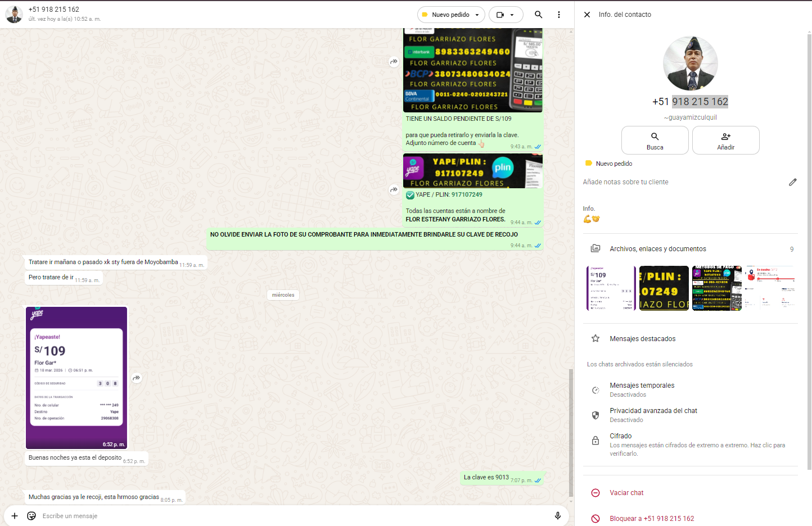Click Cifrado to verify encryption
This screenshot has width=812, height=526.
tap(620, 436)
